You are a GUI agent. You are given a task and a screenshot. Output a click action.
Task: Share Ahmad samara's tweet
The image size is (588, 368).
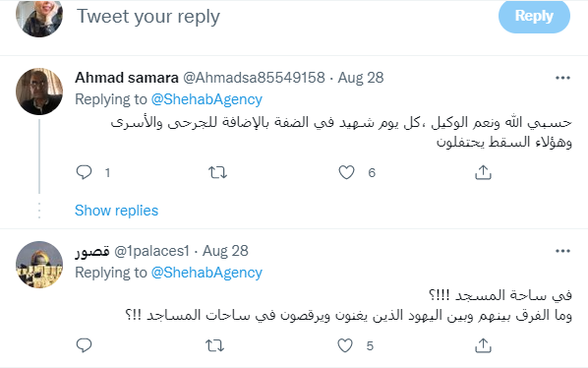click(x=483, y=172)
